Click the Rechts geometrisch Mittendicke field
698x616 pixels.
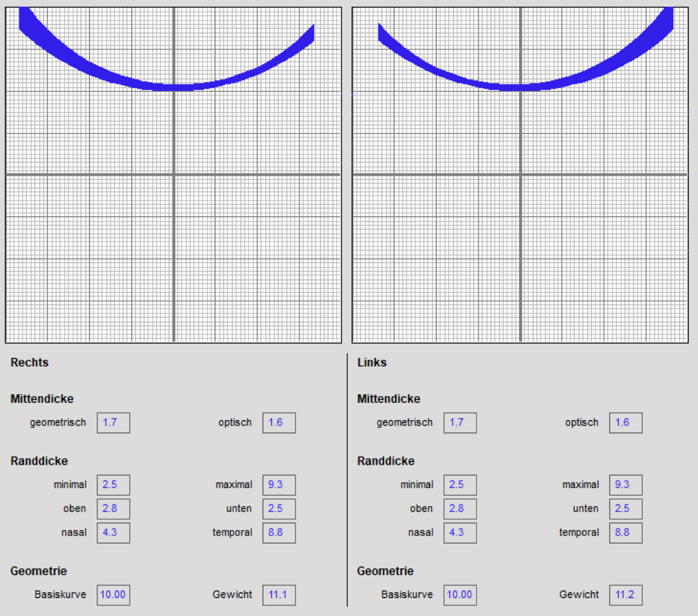[113, 423]
